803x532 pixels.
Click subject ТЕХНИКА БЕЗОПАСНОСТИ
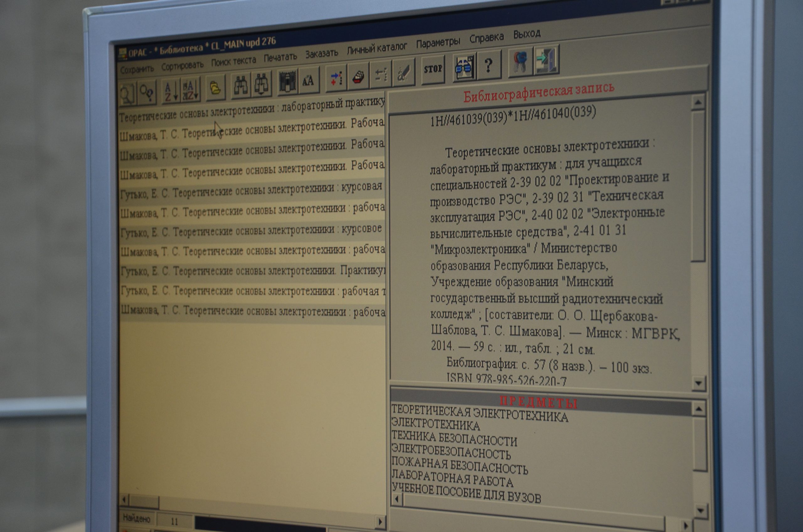[454, 438]
